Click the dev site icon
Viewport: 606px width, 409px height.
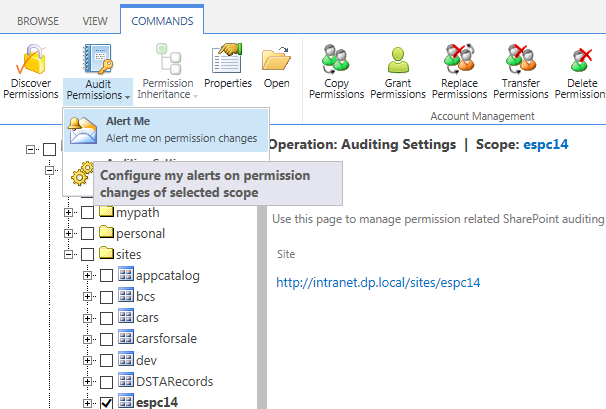pos(126,359)
